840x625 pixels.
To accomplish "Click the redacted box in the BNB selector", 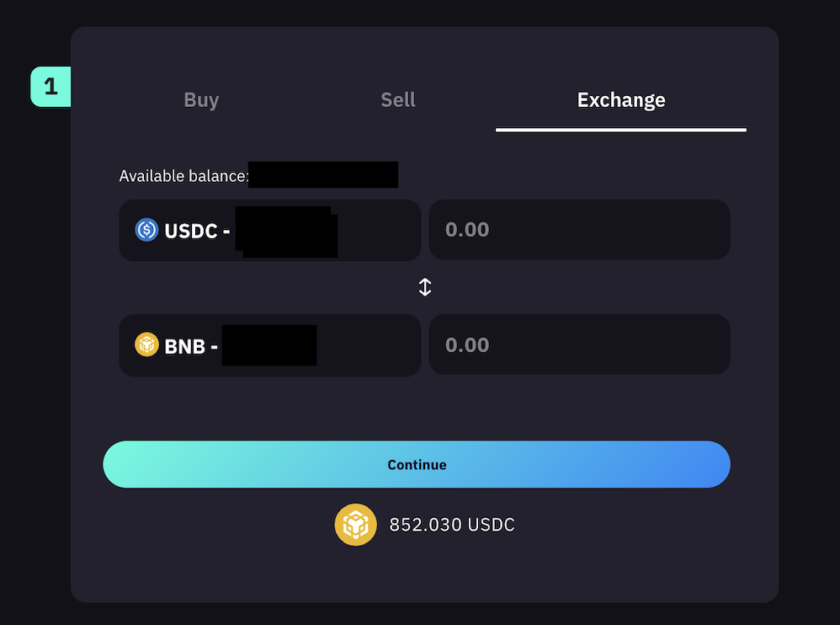I will coord(269,345).
